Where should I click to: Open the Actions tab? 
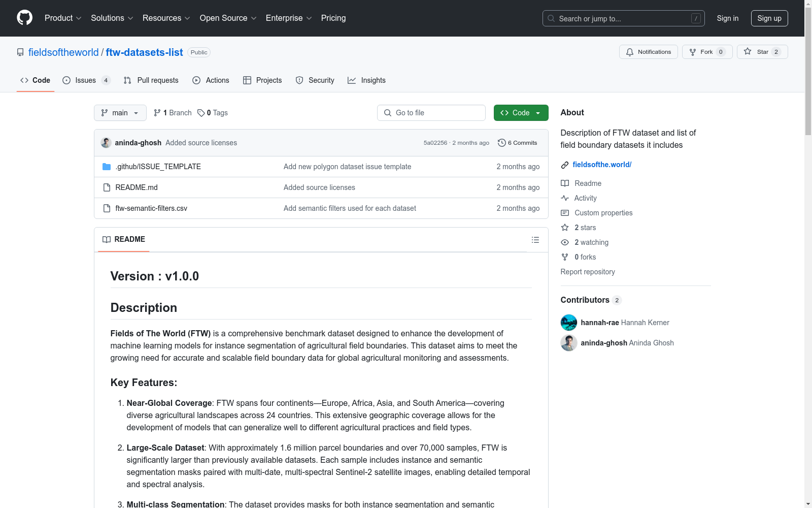pos(211,80)
